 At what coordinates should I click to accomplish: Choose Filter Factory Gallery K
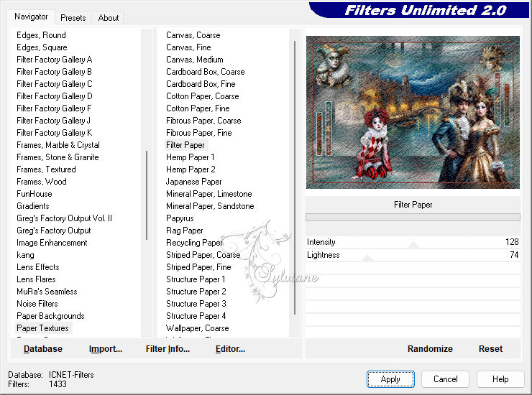(x=55, y=133)
